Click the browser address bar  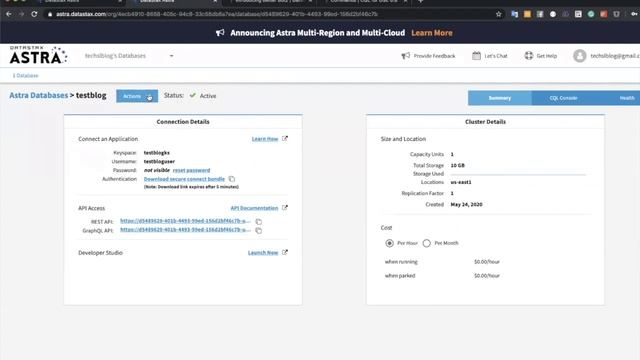[x=269, y=14]
